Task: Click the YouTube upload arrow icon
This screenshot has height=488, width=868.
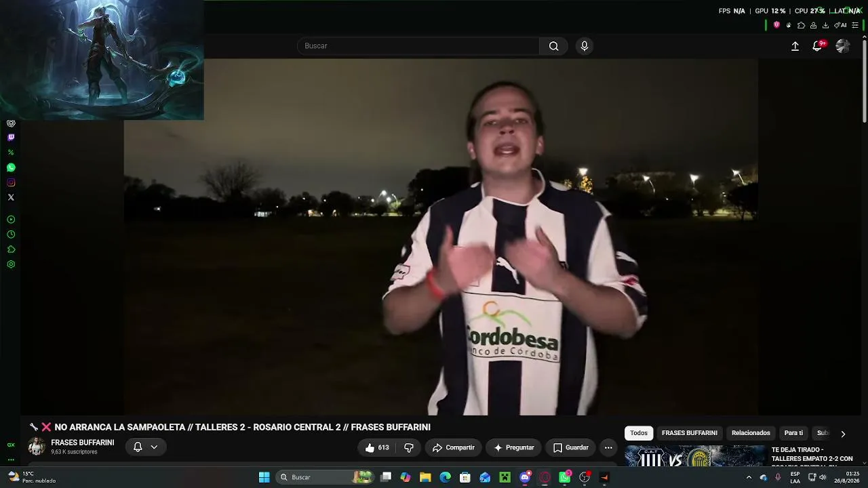Action: click(795, 46)
